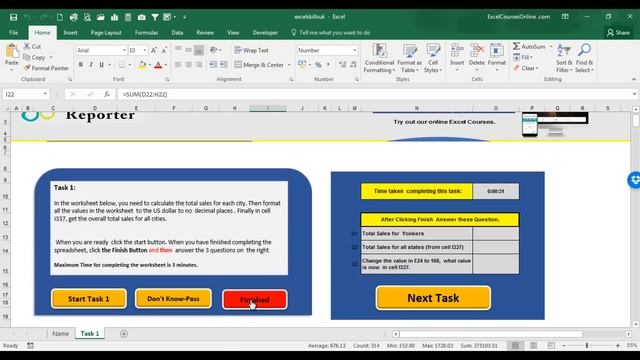Select Format Painter
The image size is (640, 360).
pyautogui.click(x=46, y=68)
